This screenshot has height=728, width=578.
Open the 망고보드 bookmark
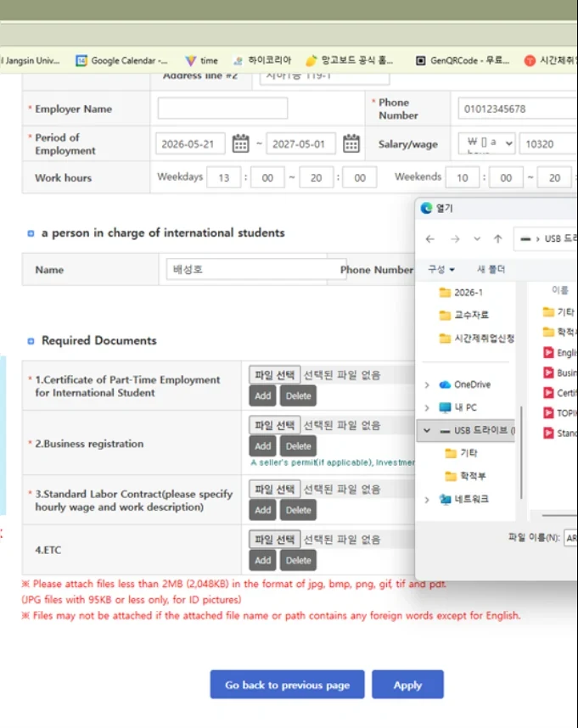[x=350, y=60]
